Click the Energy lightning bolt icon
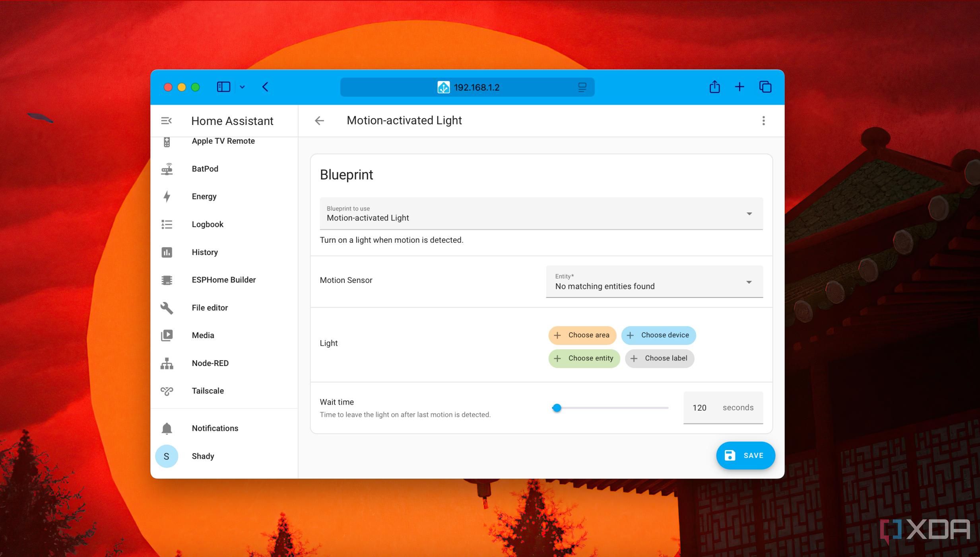The width and height of the screenshot is (980, 557). coord(167,197)
